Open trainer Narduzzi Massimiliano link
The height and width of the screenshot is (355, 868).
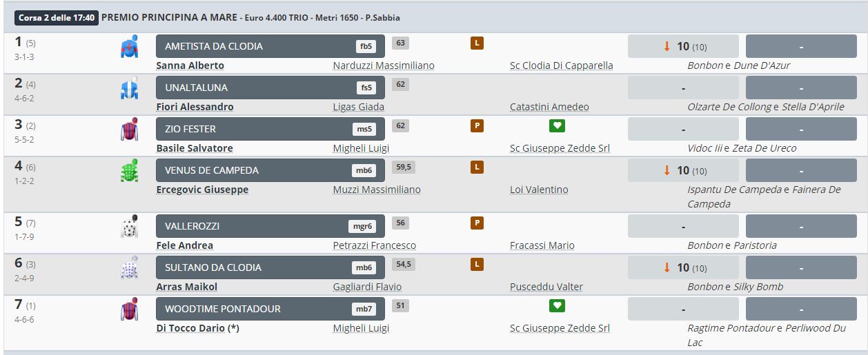(x=384, y=65)
